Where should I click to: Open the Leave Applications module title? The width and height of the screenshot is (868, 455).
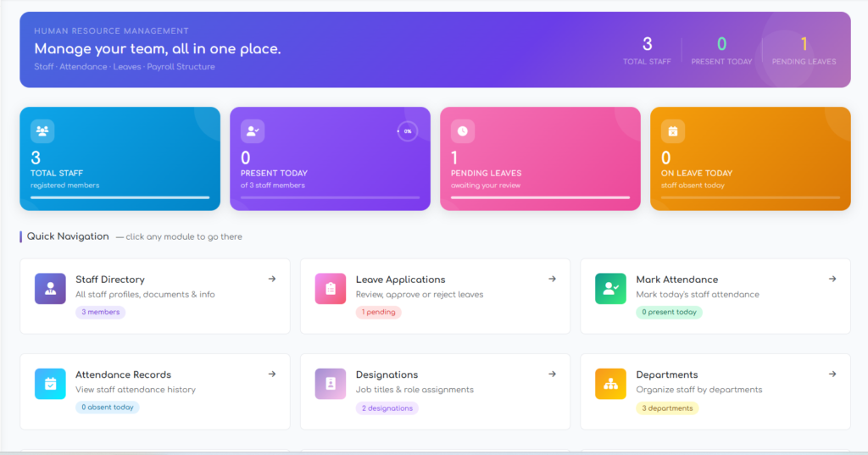pyautogui.click(x=400, y=280)
